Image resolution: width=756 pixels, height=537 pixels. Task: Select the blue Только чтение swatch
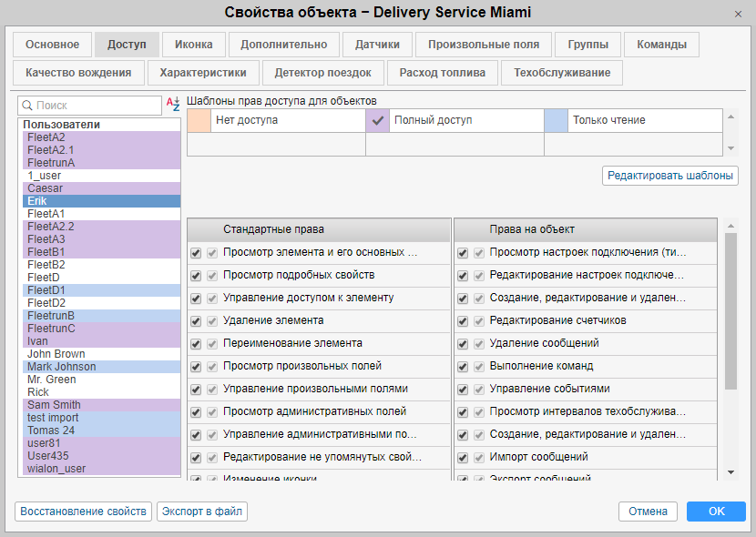pos(556,120)
